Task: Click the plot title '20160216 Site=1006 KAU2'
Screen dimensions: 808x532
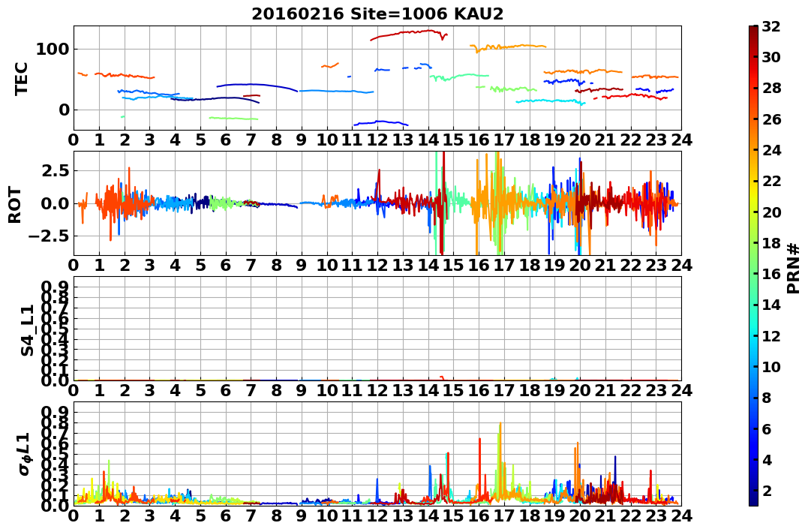Action: 377,14
